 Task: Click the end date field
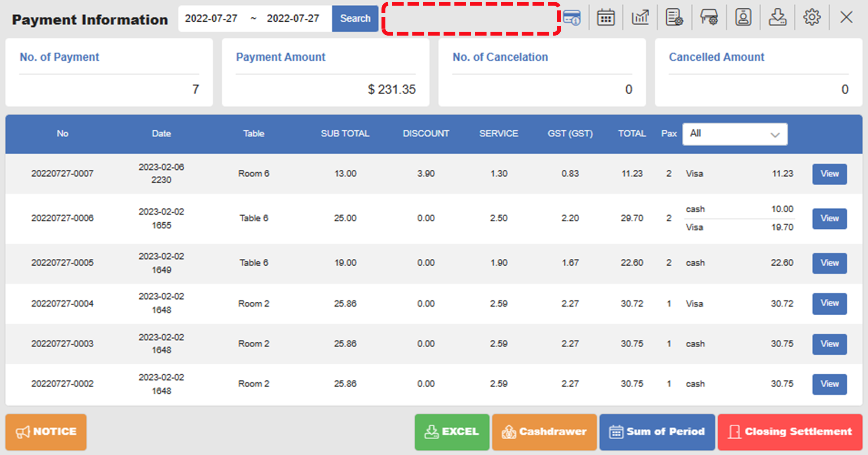click(293, 19)
